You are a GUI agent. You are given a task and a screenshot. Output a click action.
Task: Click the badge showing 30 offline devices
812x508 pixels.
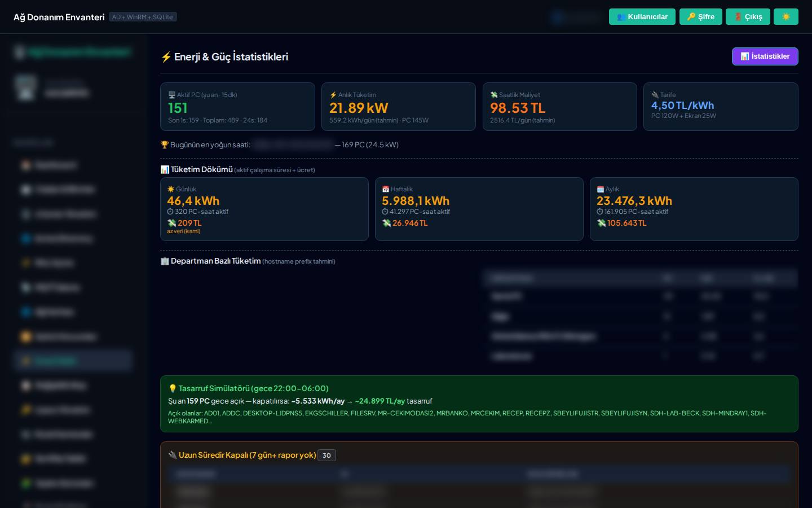tap(326, 456)
